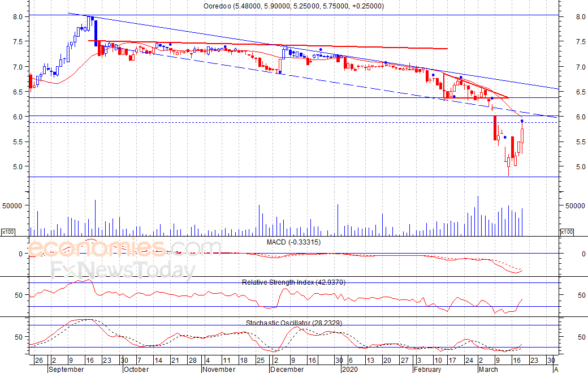Screen dimensions: 588x373
Task: Select the Stochastic Oscillator (28.2329) label
Action: (x=294, y=323)
